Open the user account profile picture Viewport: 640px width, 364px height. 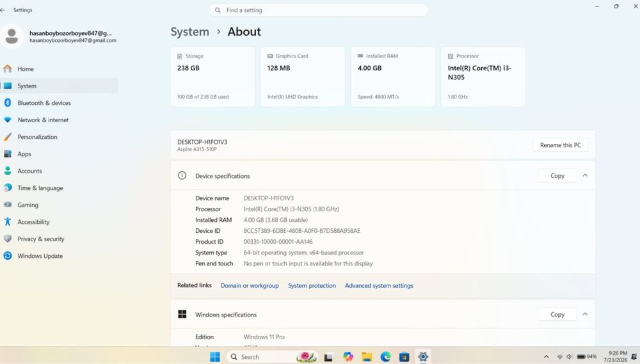pyautogui.click(x=12, y=36)
